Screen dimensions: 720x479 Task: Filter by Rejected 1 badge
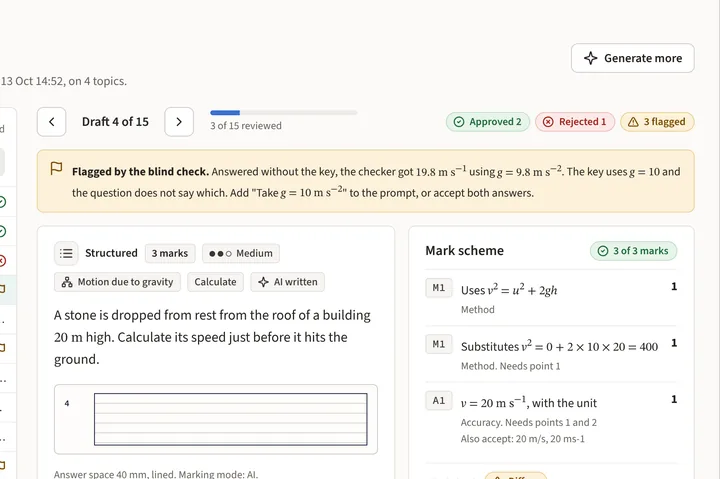point(575,122)
